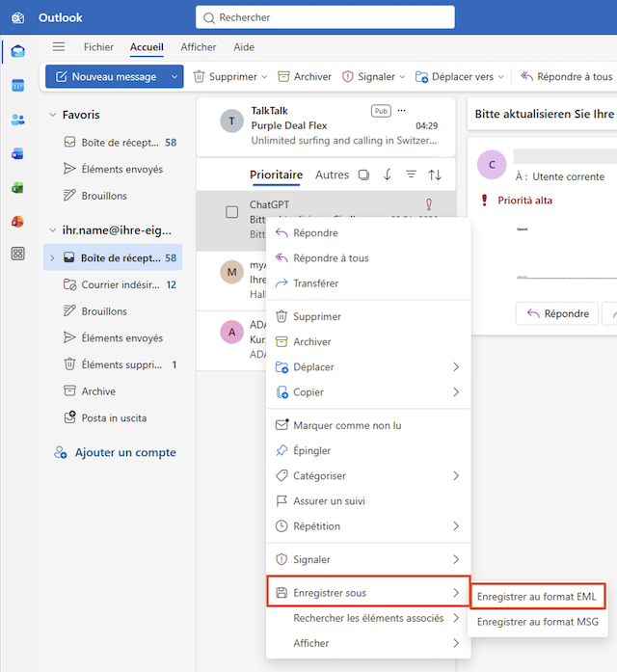This screenshot has height=672, width=617.
Task: Open Rechercher les éléments associés submenu
Action: 368,618
